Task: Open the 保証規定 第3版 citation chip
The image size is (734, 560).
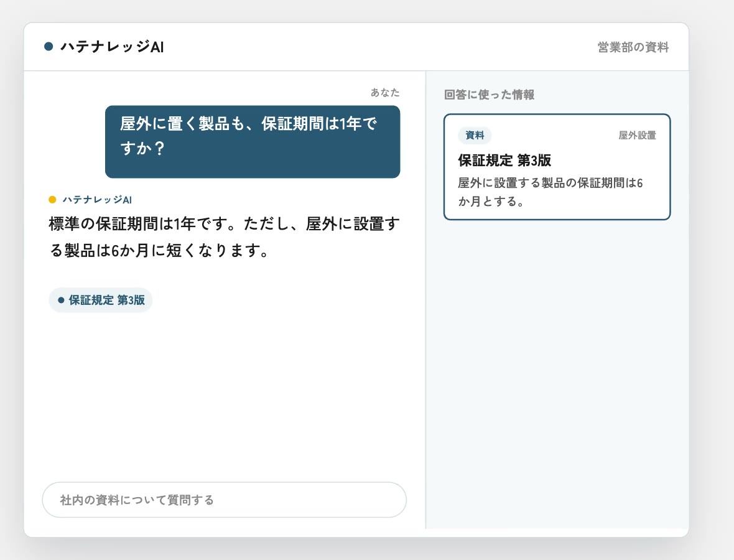Action: point(101,300)
